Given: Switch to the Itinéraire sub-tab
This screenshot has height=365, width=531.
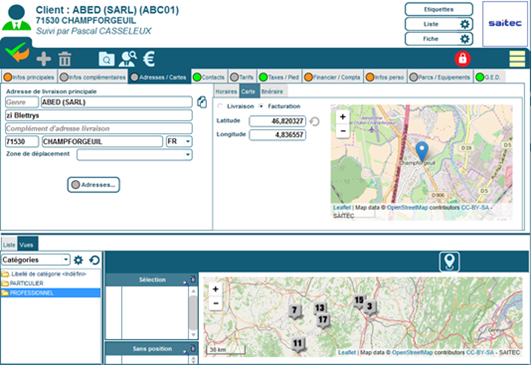Looking at the screenshot, I should tap(273, 91).
